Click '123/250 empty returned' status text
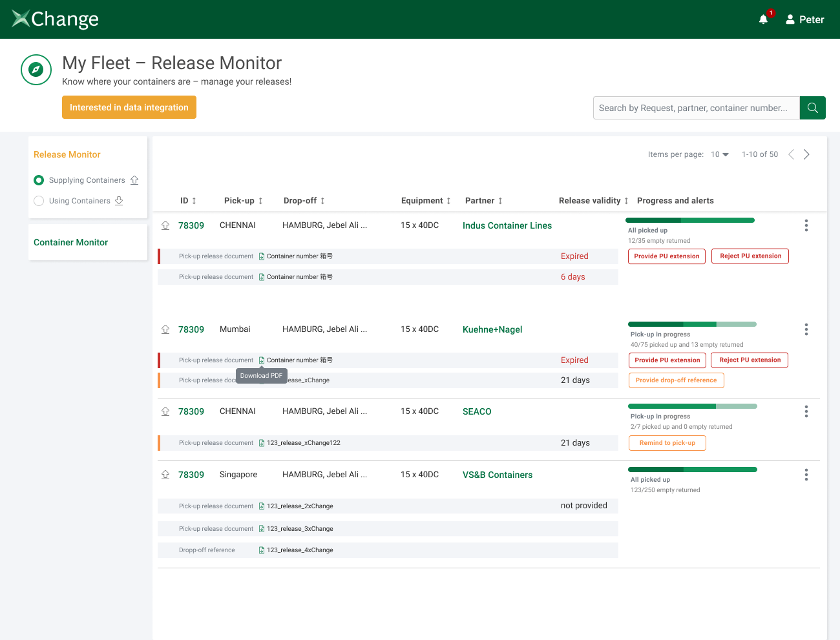 [x=666, y=490]
